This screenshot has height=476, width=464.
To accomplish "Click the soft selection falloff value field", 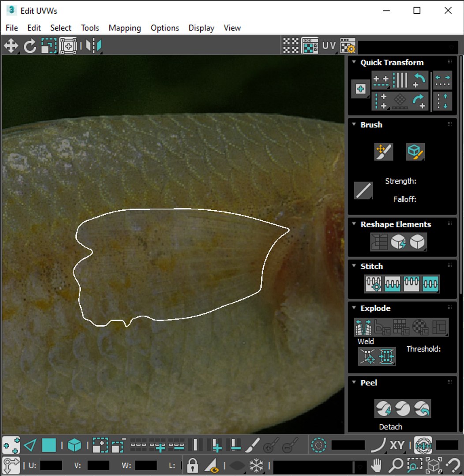I will tap(348, 445).
